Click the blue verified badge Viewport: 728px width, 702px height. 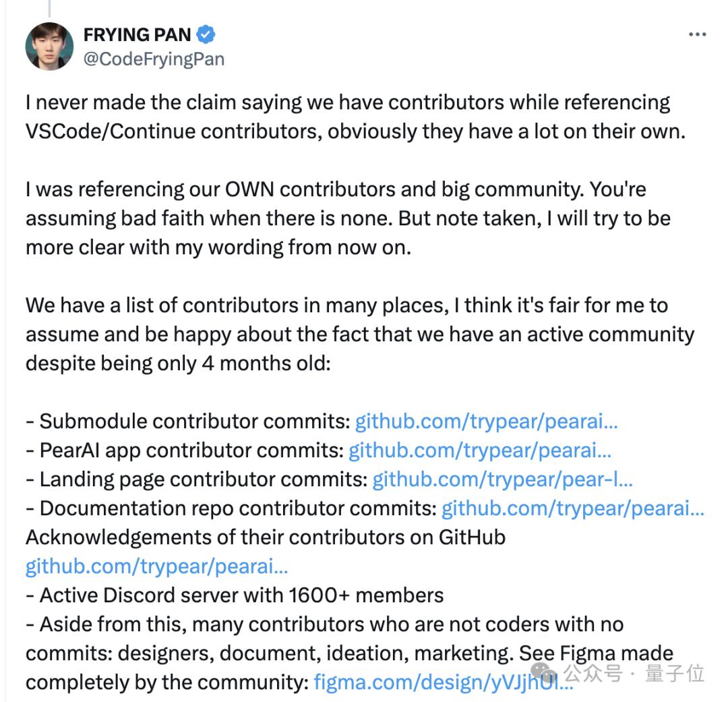coord(206,34)
